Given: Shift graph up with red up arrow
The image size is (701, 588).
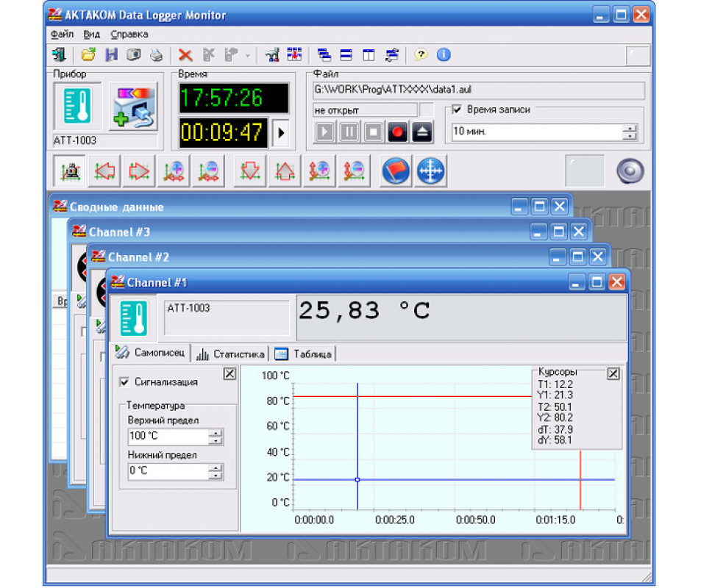Looking at the screenshot, I should click(x=285, y=171).
